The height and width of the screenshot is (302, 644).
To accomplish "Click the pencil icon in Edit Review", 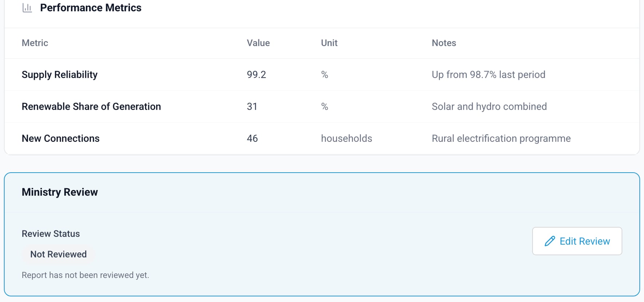I will click(x=550, y=241).
